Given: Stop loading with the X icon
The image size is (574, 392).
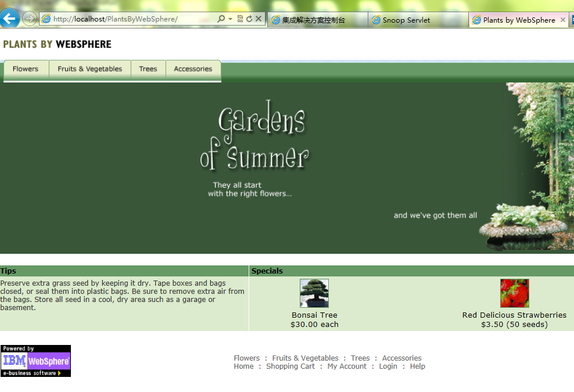Looking at the screenshot, I should click(x=259, y=19).
